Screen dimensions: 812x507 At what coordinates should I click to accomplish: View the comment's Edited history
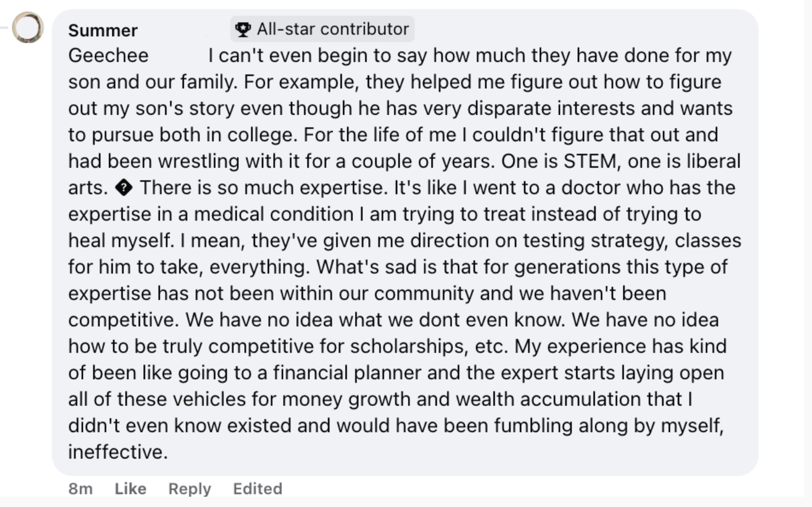click(257, 488)
